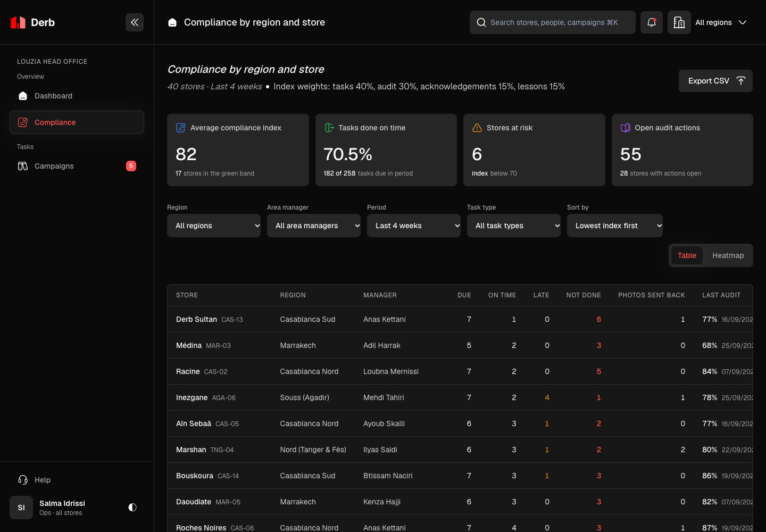Open Campaigns in sidebar
Image resolution: width=766 pixels, height=532 pixels.
click(x=77, y=166)
